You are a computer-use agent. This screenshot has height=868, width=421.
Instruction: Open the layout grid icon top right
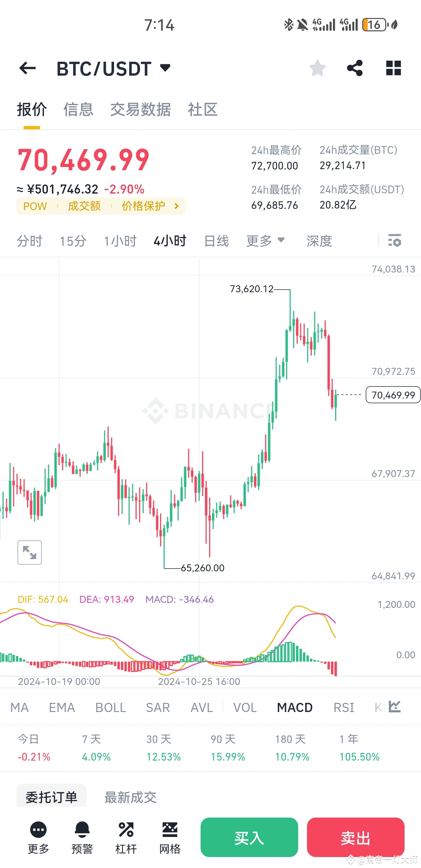tap(393, 68)
